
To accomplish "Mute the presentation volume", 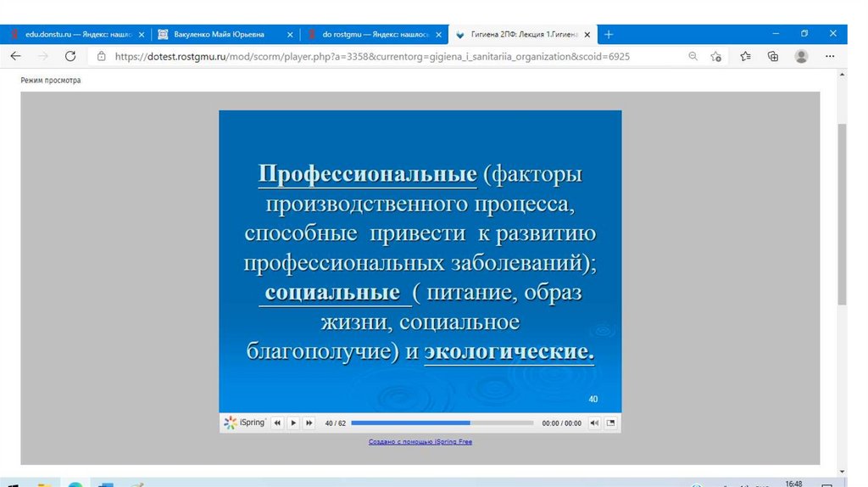I will coord(594,423).
